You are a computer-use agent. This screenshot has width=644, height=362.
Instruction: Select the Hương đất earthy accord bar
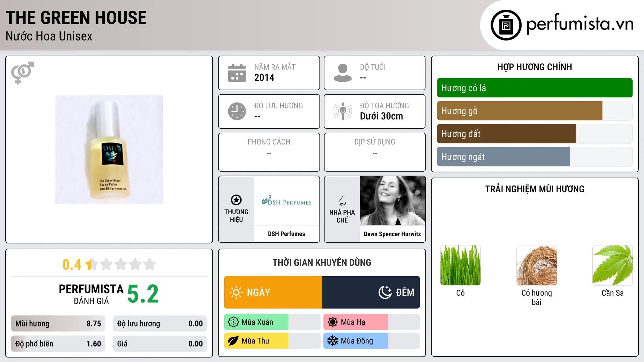click(535, 134)
